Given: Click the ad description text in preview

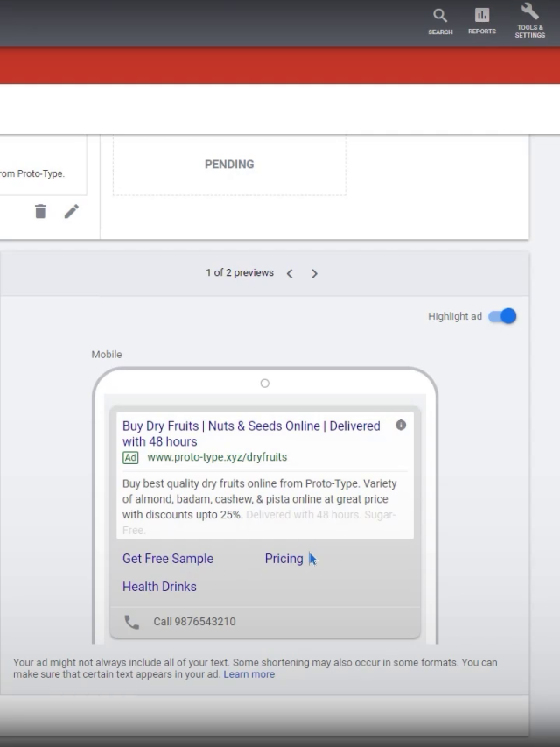Looking at the screenshot, I should [x=259, y=499].
